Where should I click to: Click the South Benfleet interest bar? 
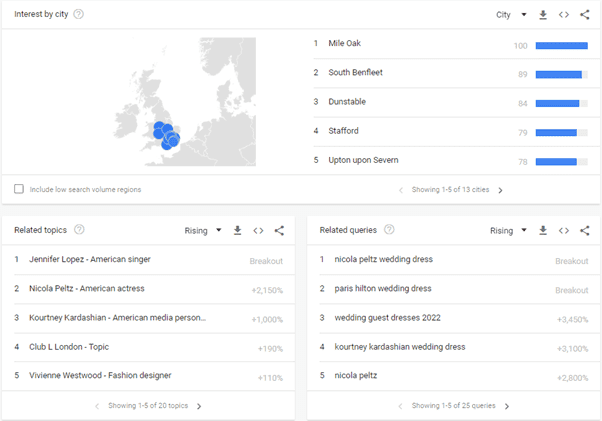[562, 74]
